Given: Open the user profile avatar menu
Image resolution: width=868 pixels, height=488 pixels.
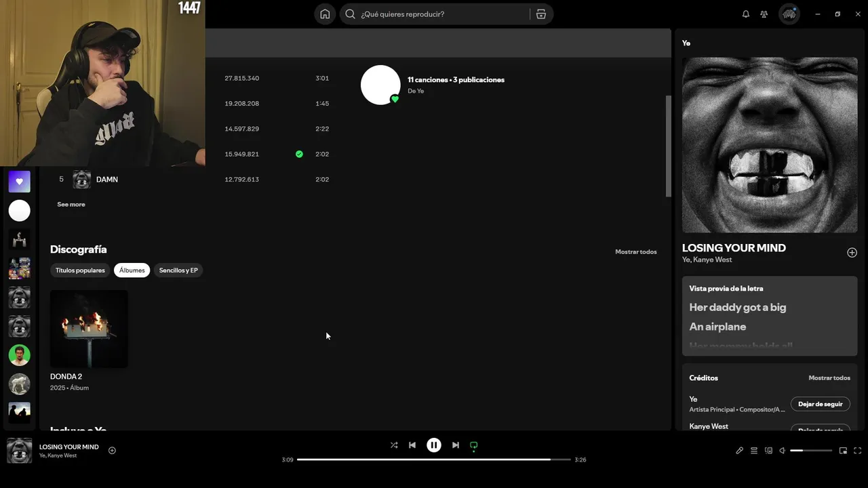Looking at the screenshot, I should pos(789,14).
